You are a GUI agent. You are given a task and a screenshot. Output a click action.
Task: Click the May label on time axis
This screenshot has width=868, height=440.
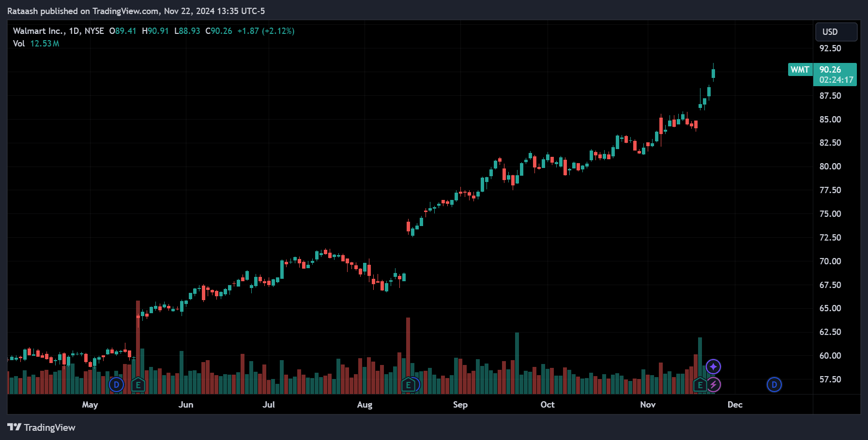[90, 405]
